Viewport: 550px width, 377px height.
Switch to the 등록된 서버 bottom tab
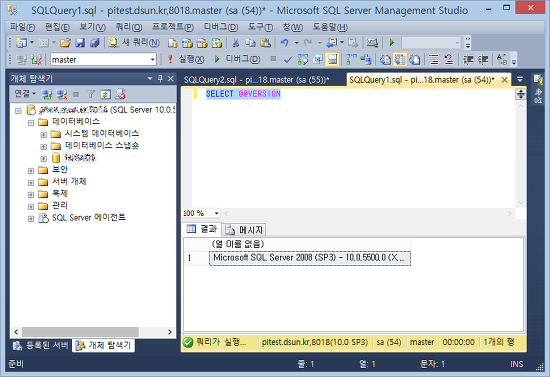pyautogui.click(x=41, y=345)
